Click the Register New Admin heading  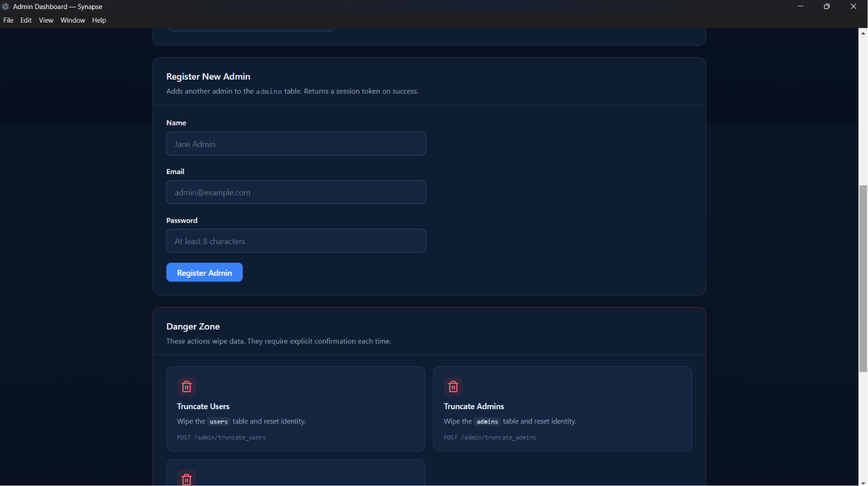click(208, 76)
